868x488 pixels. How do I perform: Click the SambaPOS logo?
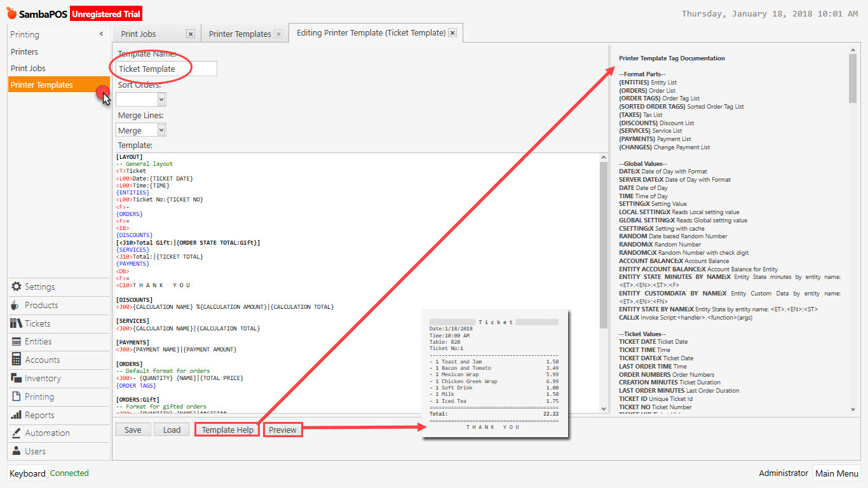click(x=37, y=13)
